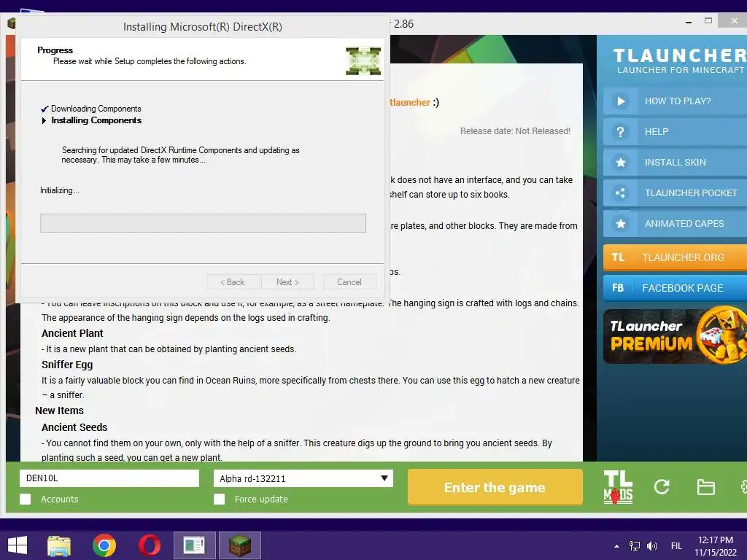747x560 pixels.
Task: Open INSTALL SKIN page
Action: click(x=675, y=163)
